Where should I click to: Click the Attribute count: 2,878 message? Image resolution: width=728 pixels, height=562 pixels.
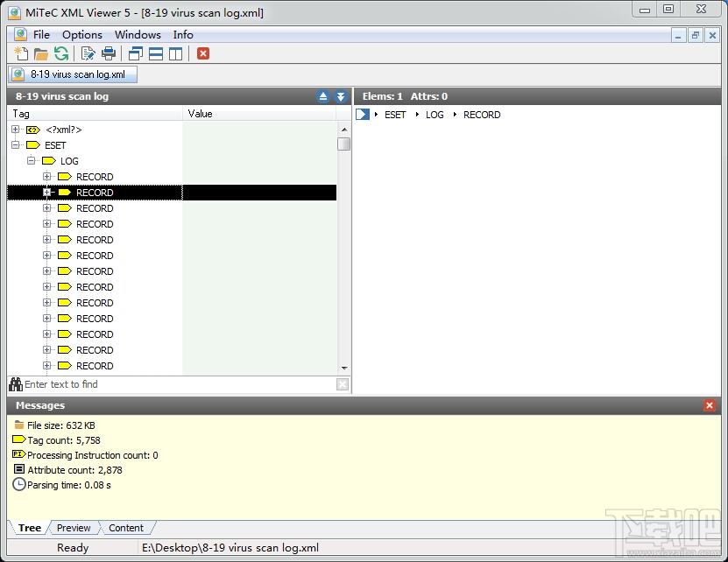(x=74, y=470)
